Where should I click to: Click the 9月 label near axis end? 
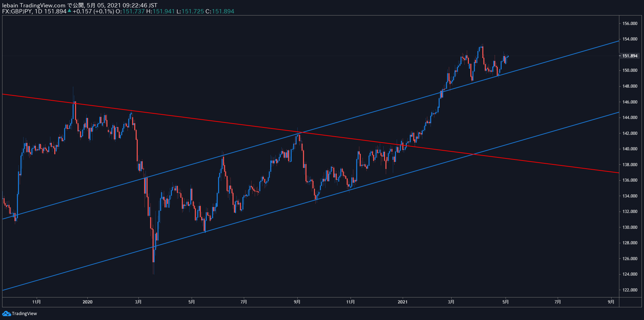coord(611,302)
